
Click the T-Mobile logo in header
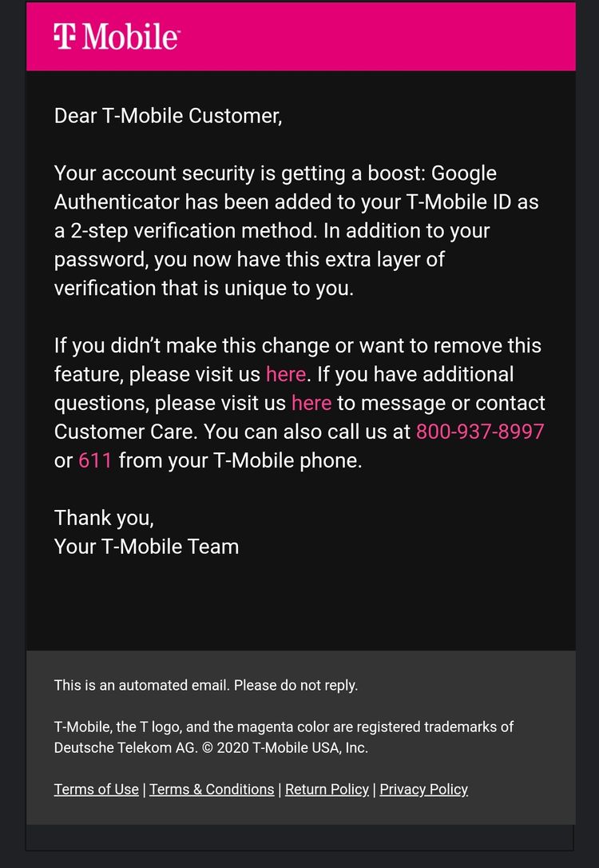tap(117, 37)
